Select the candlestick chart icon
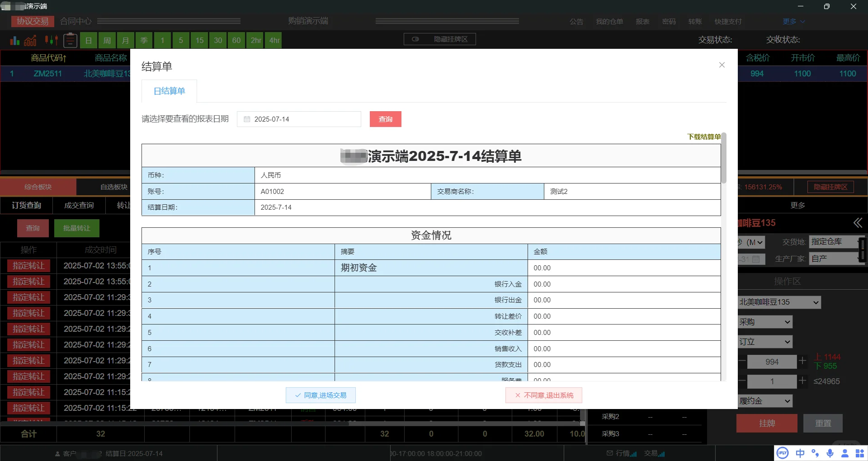 51,40
